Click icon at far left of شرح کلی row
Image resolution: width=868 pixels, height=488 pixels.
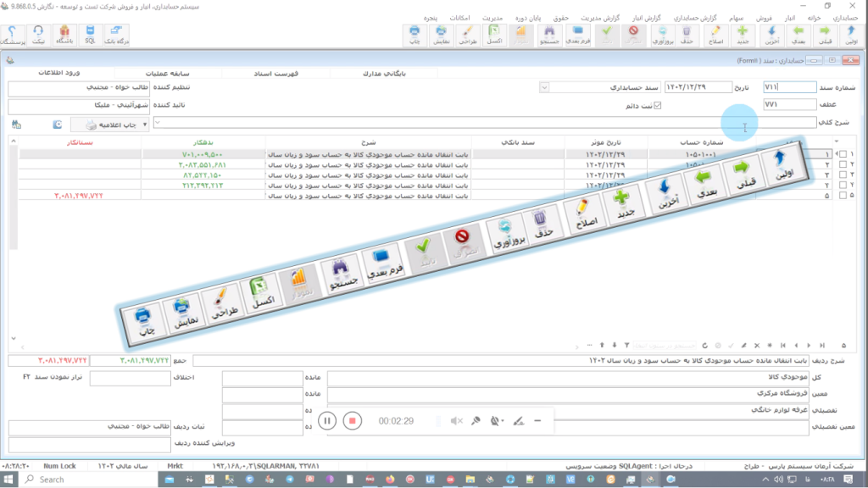pyautogui.click(x=16, y=125)
